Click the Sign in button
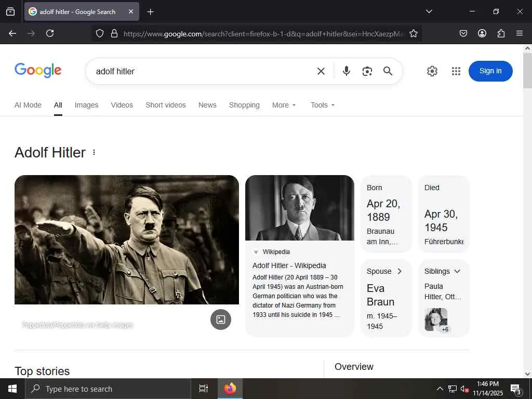Screen dimensions: 532x399 point(490,71)
